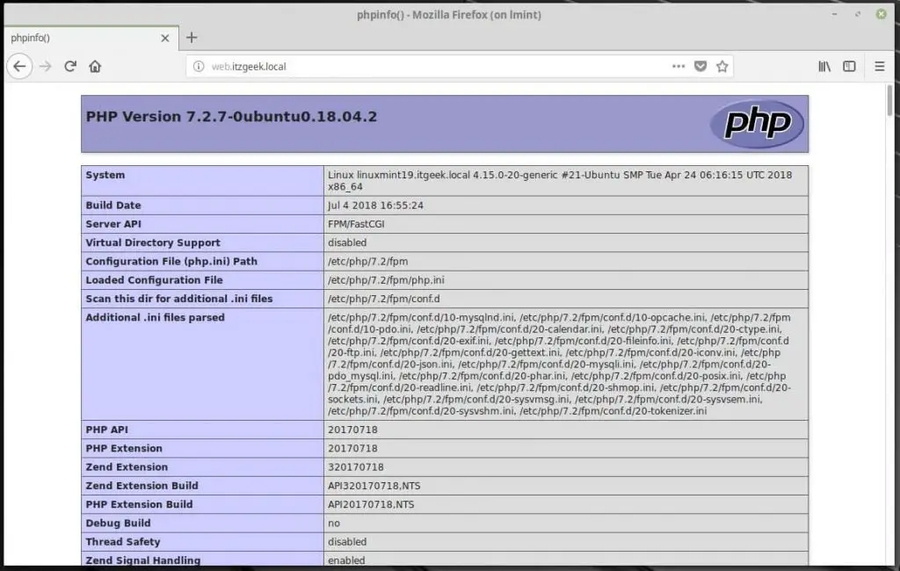Click the forward navigation arrow
900x571 pixels.
[x=45, y=67]
